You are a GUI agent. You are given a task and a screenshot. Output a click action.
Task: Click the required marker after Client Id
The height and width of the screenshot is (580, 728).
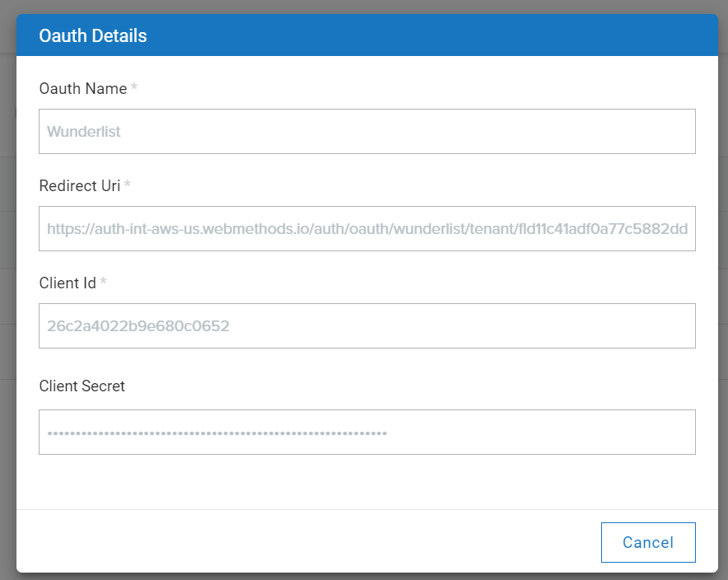(104, 283)
